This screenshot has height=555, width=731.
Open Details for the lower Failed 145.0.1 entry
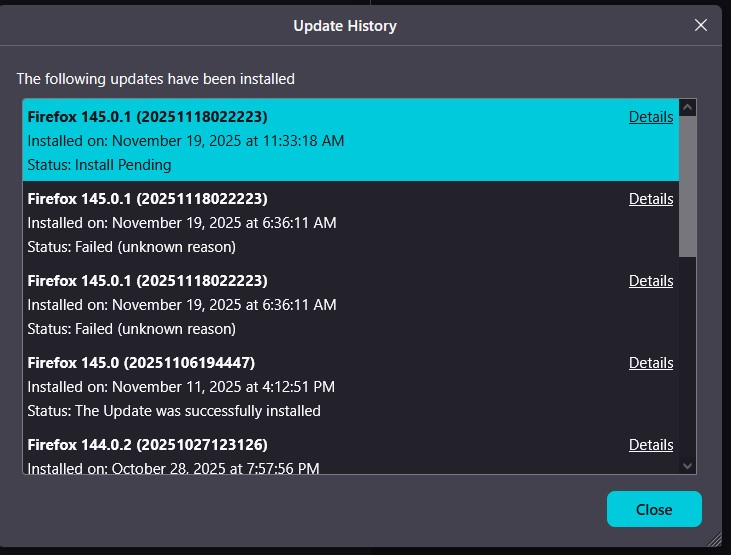(x=651, y=281)
